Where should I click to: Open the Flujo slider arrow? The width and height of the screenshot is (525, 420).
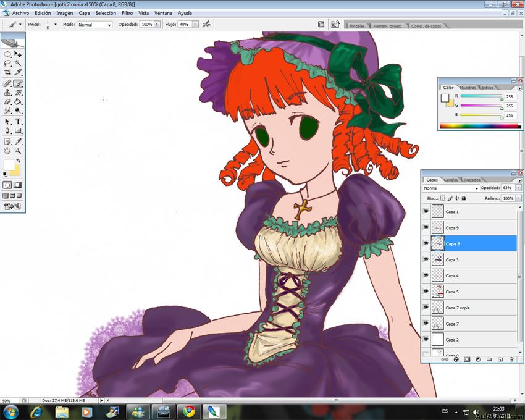pos(195,25)
